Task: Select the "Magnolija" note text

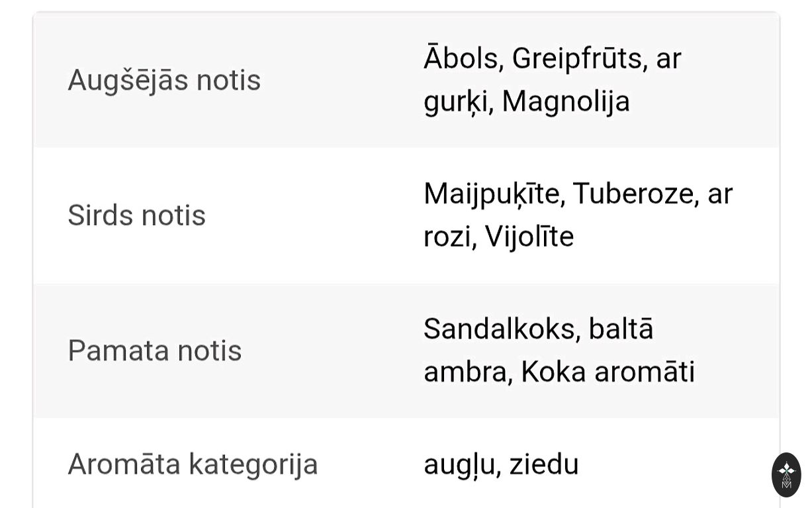Action: coord(566,102)
